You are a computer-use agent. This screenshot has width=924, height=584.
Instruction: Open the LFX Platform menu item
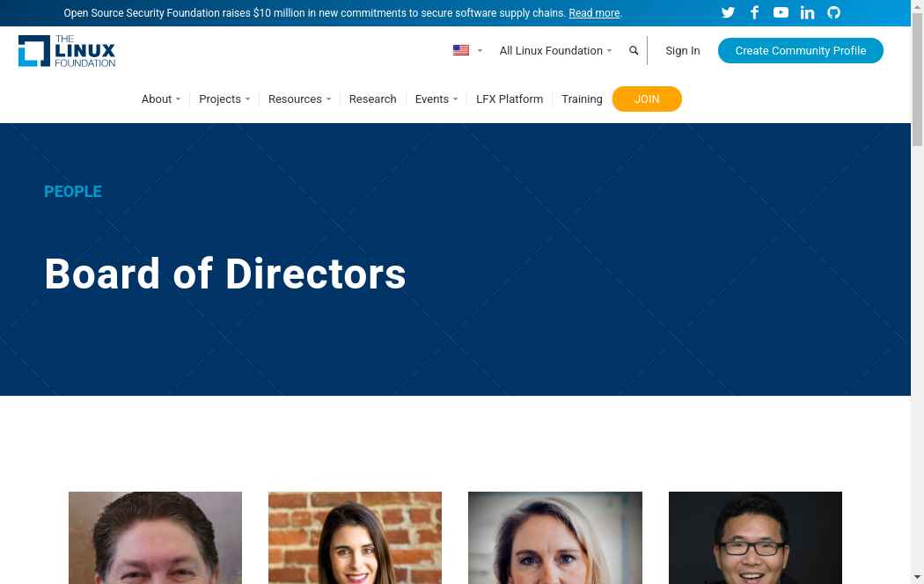510,99
